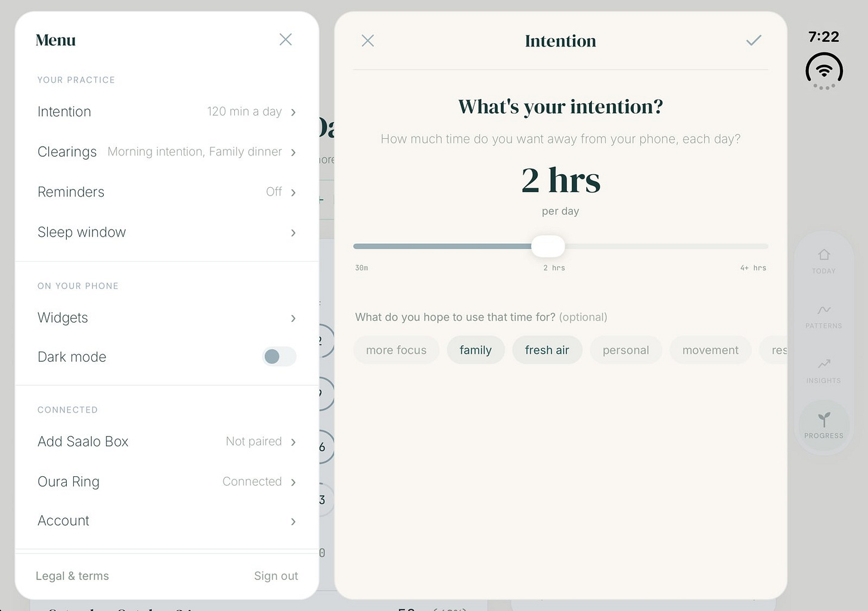The image size is (868, 611).
Task: Click the 'Not paired' status text
Action: pos(254,441)
